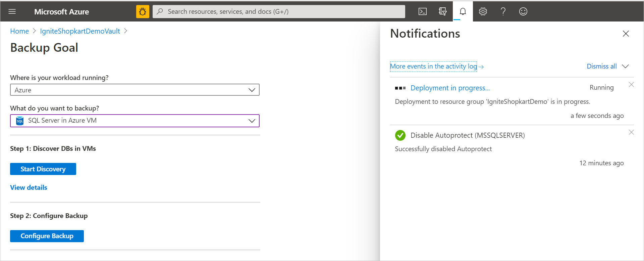The height and width of the screenshot is (261, 644).
Task: Open the SQL Server in Azure VM dropdown
Action: coord(135,121)
